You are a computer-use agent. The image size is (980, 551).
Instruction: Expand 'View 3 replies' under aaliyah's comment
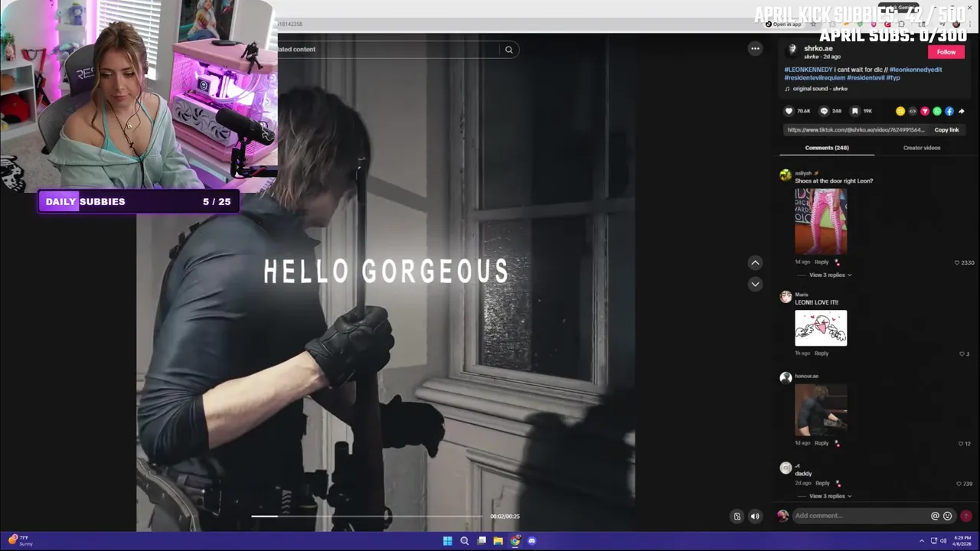pos(830,275)
